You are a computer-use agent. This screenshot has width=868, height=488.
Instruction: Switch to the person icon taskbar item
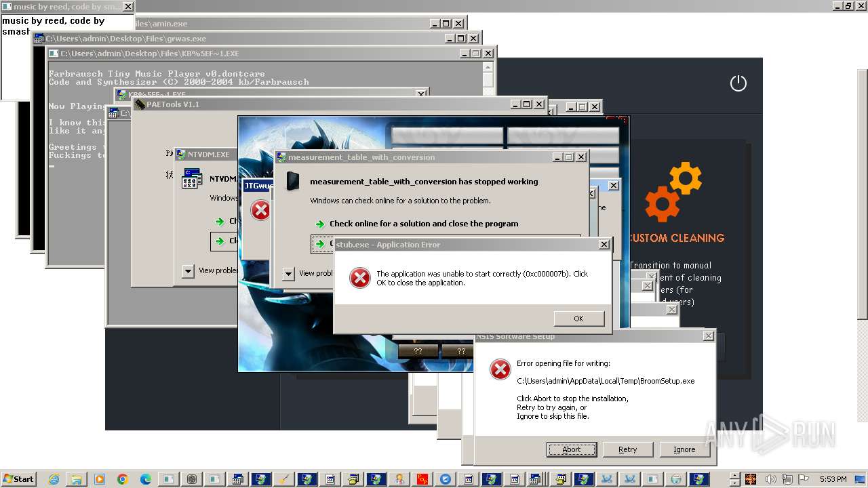coord(399,479)
